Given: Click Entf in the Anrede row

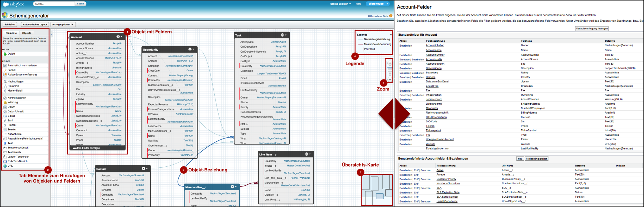Looking at the screenshot, I should click(416, 175).
